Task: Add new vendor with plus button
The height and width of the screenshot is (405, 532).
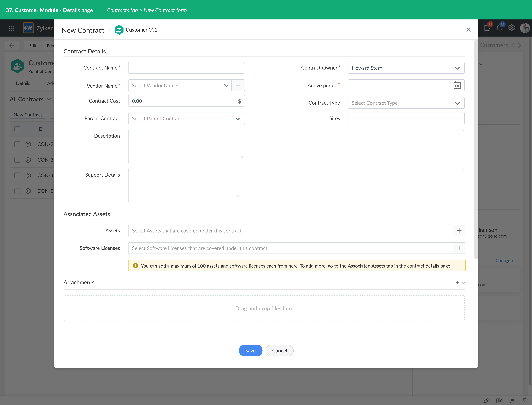Action: [238, 85]
